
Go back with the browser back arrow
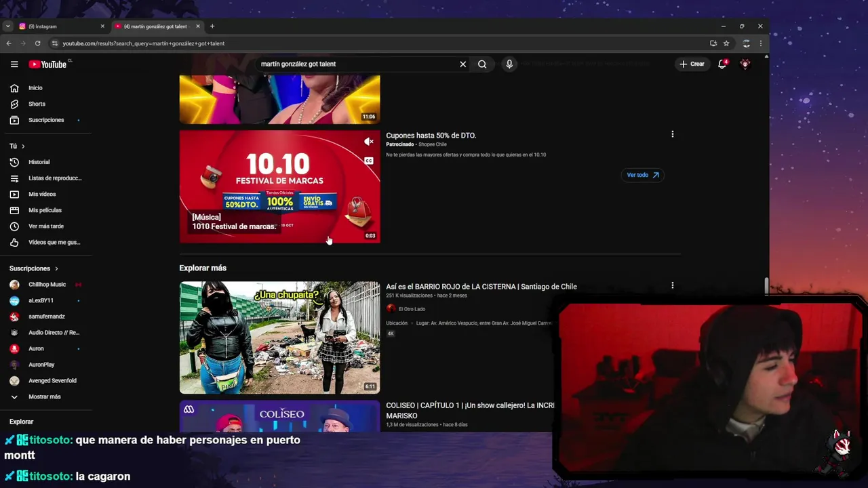(x=9, y=43)
